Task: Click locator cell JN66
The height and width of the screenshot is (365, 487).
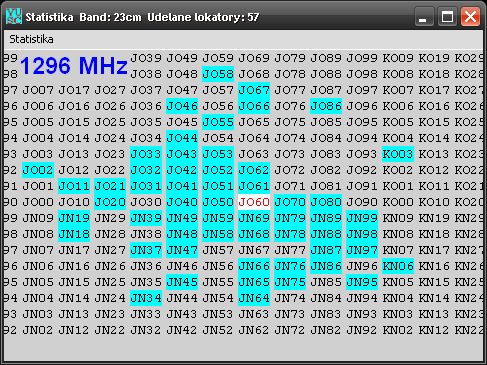Action: (254, 266)
